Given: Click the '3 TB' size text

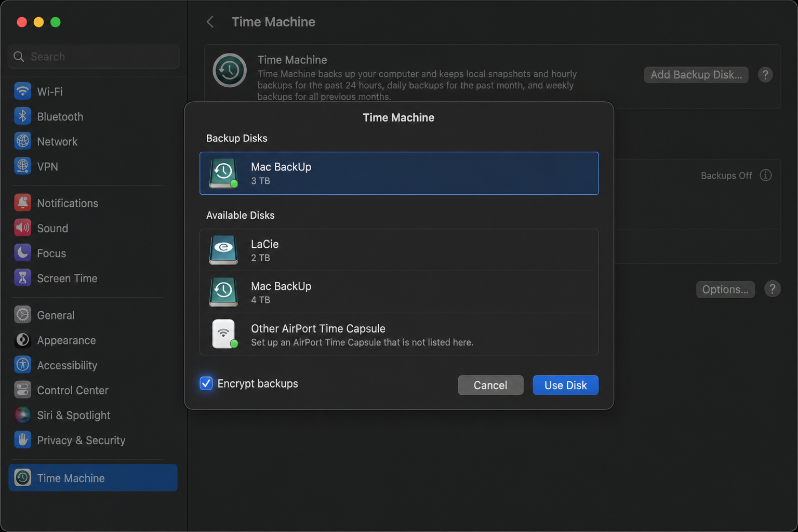Looking at the screenshot, I should click(260, 181).
